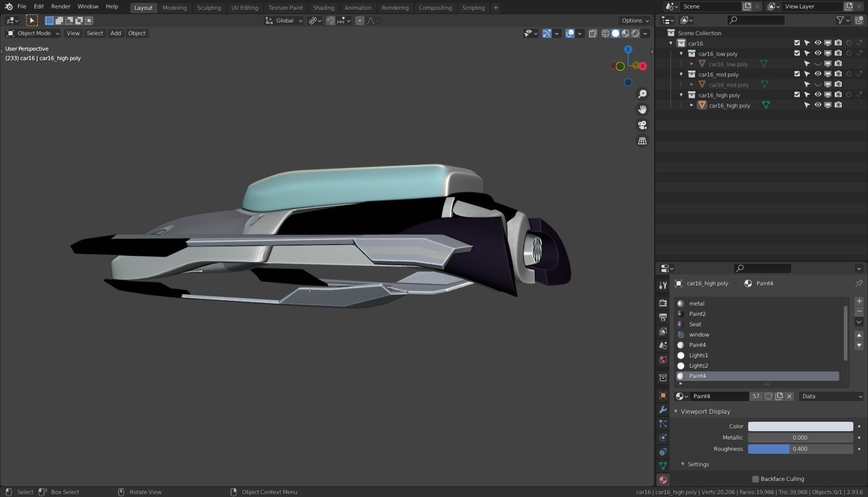Select material preview shading

click(625, 33)
